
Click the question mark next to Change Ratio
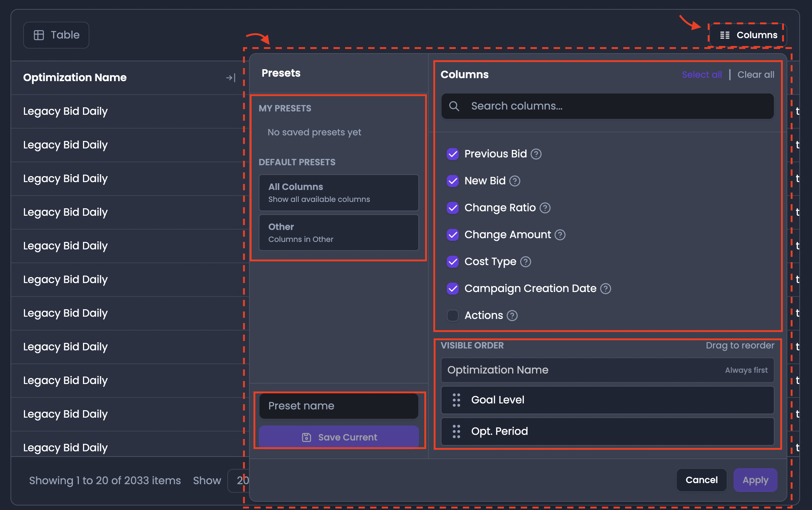(545, 208)
